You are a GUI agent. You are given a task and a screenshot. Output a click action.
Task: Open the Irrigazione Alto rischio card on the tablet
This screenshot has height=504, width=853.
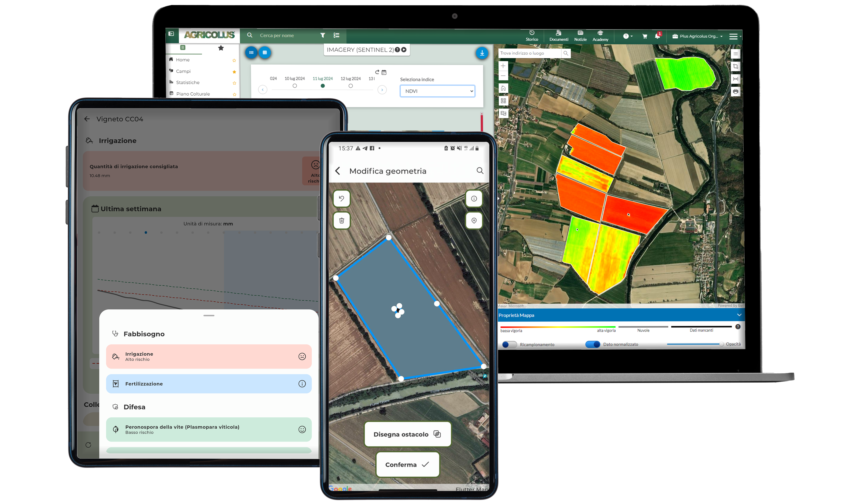coord(208,357)
